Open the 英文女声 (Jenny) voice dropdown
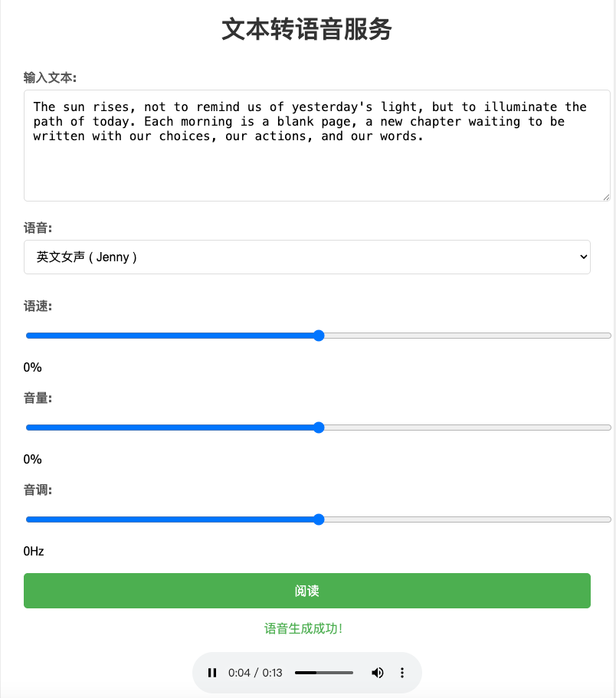This screenshot has width=616, height=698. (x=306, y=257)
